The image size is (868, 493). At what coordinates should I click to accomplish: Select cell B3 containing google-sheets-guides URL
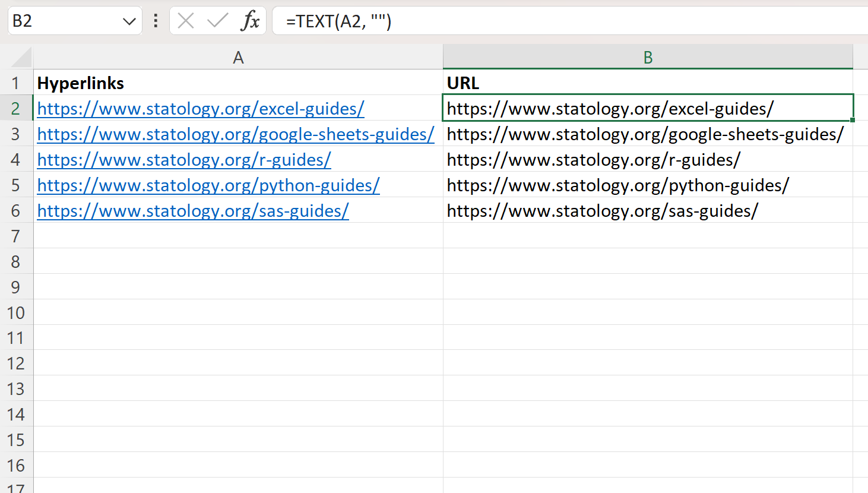pyautogui.click(x=647, y=134)
